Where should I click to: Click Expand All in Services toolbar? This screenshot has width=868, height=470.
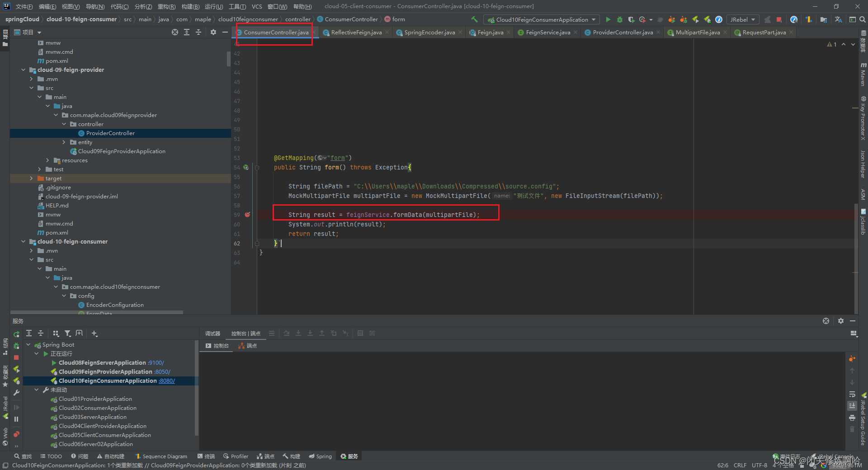pyautogui.click(x=29, y=333)
